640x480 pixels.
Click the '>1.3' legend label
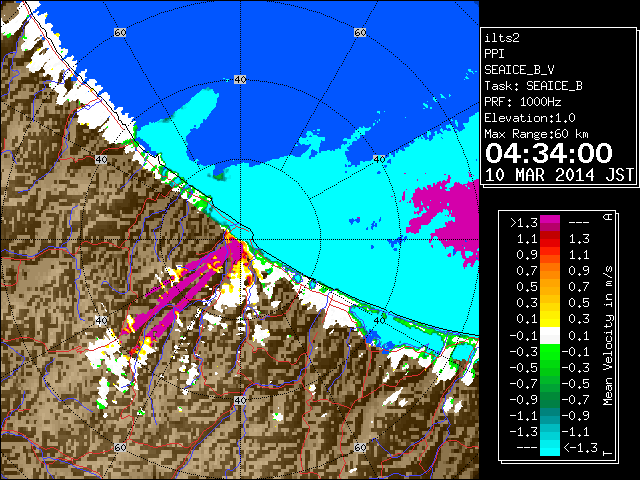point(524,223)
